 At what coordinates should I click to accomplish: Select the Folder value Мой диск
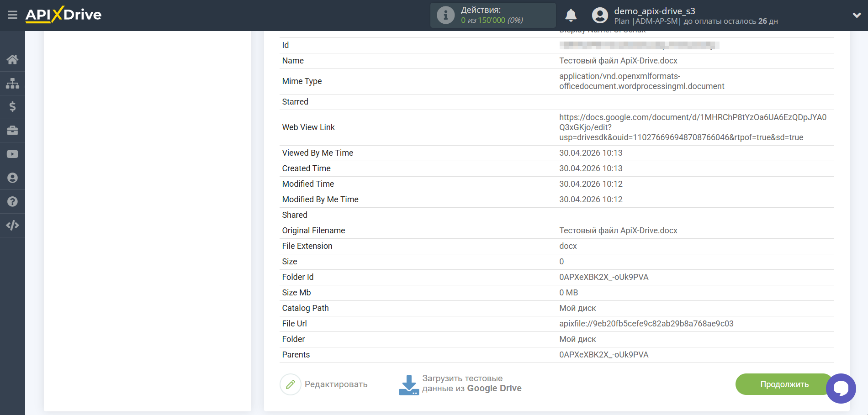(577, 339)
